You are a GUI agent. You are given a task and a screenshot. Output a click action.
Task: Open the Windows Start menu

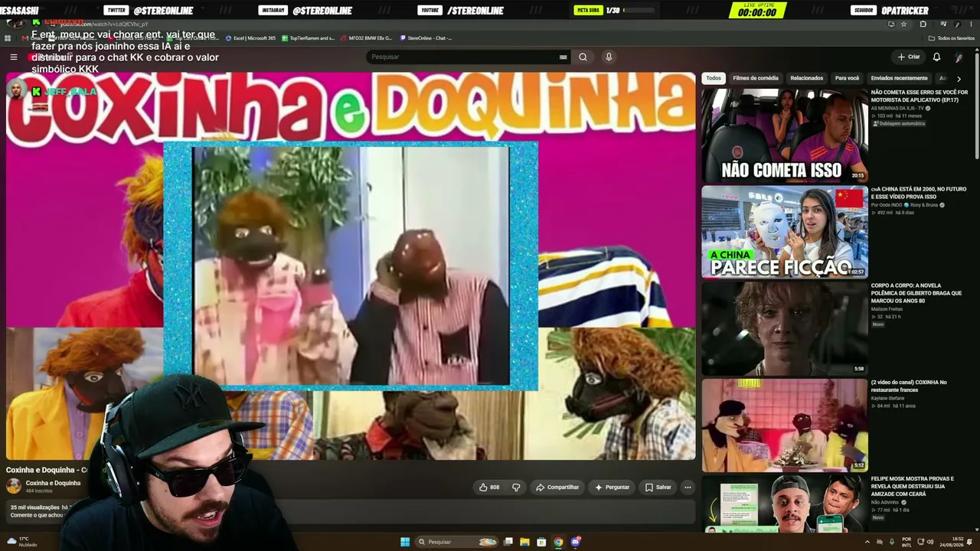tap(405, 542)
